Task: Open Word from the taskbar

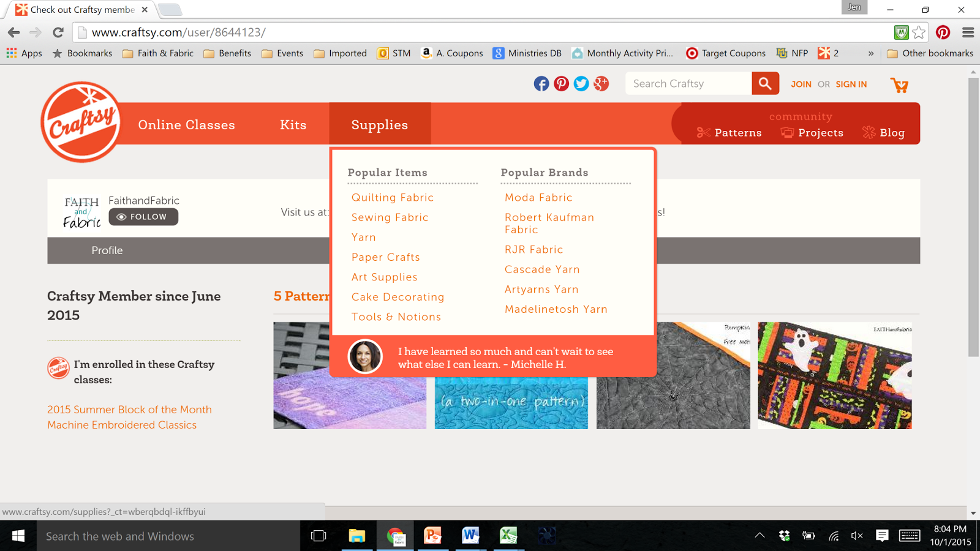Action: [x=470, y=536]
